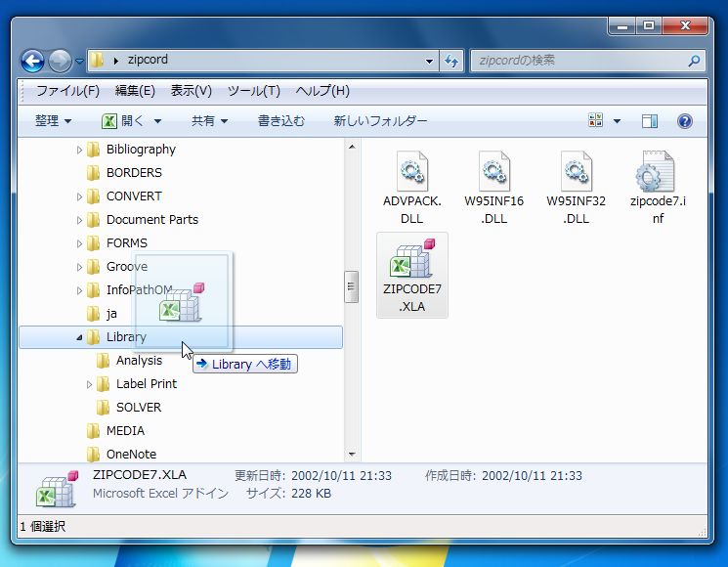728x567 pixels.
Task: Expand the Bibliography folder node
Action: (79, 150)
